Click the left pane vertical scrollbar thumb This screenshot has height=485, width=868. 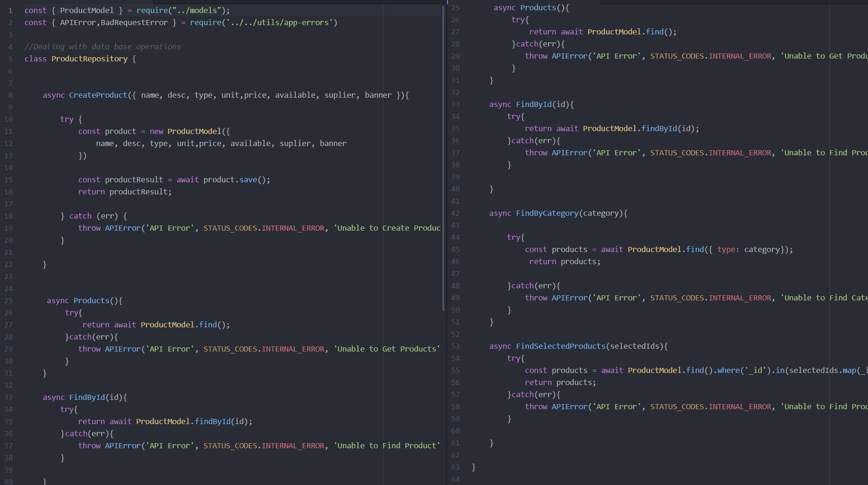[x=443, y=158]
